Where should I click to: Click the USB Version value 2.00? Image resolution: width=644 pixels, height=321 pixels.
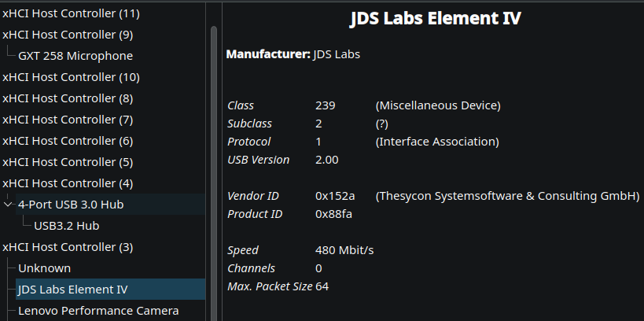(x=327, y=160)
